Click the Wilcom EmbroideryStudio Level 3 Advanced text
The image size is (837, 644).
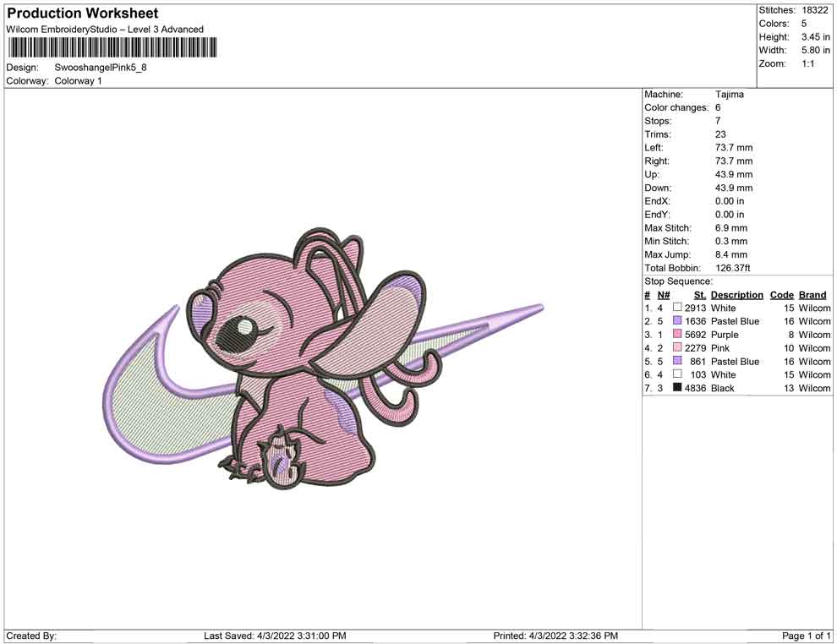pyautogui.click(x=105, y=30)
